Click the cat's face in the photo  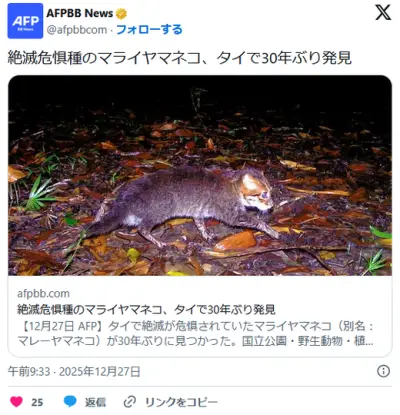256,193
